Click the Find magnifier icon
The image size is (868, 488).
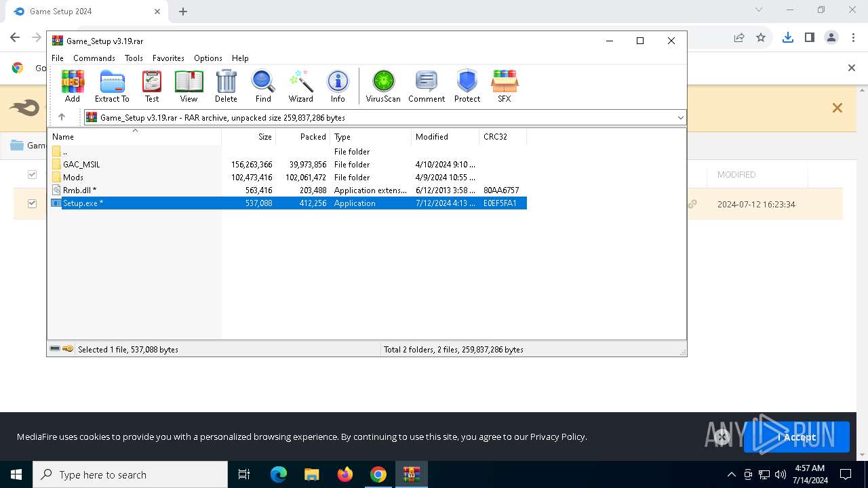tap(263, 86)
